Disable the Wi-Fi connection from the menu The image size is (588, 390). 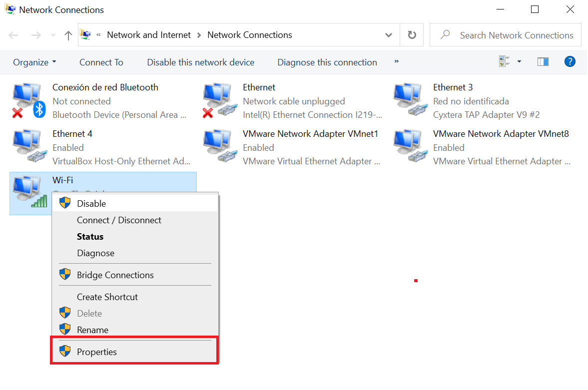(91, 203)
